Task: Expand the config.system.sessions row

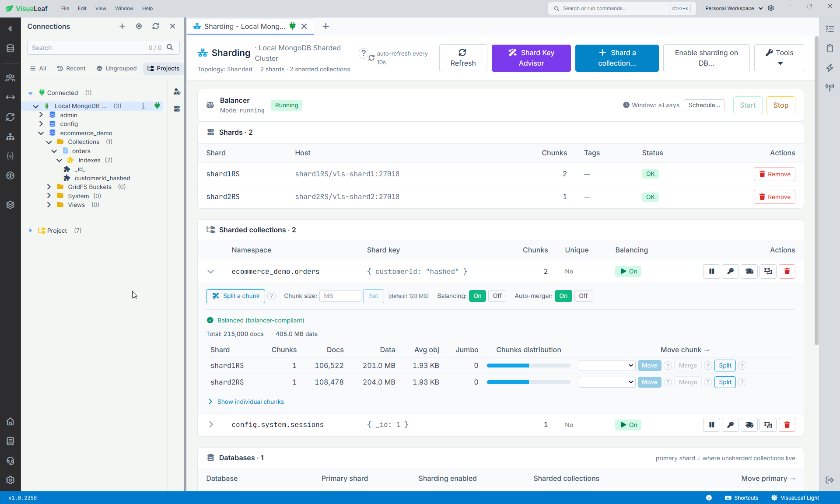Action: [x=211, y=424]
